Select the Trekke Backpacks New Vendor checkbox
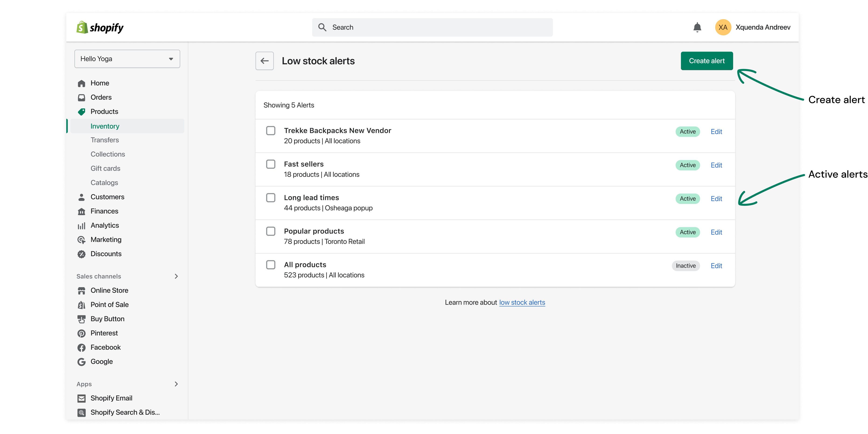The width and height of the screenshot is (868, 434). 271,131
